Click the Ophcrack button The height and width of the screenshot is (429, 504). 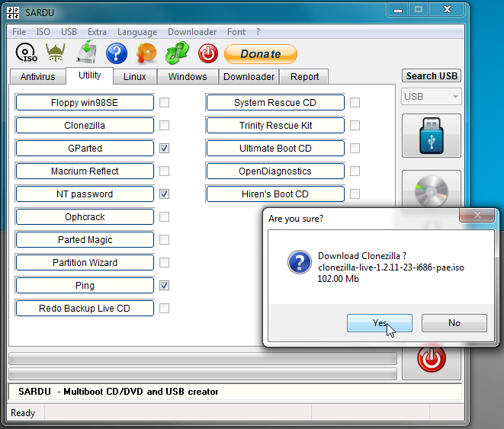85,216
